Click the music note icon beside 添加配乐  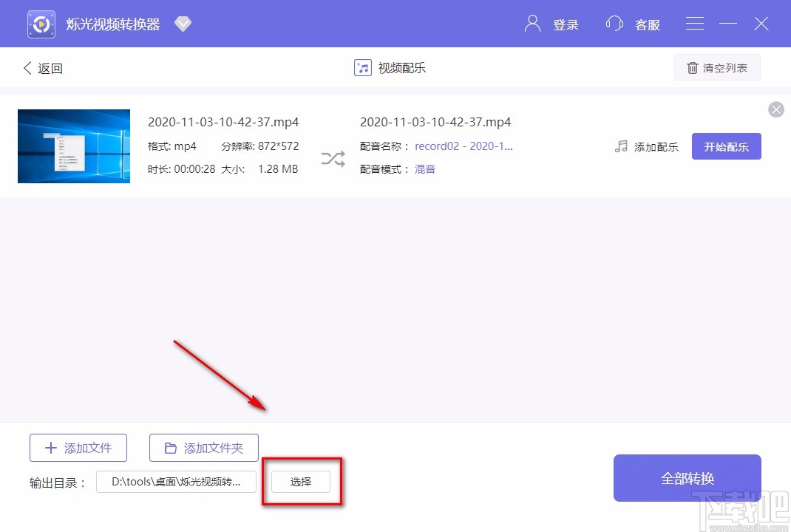click(621, 146)
